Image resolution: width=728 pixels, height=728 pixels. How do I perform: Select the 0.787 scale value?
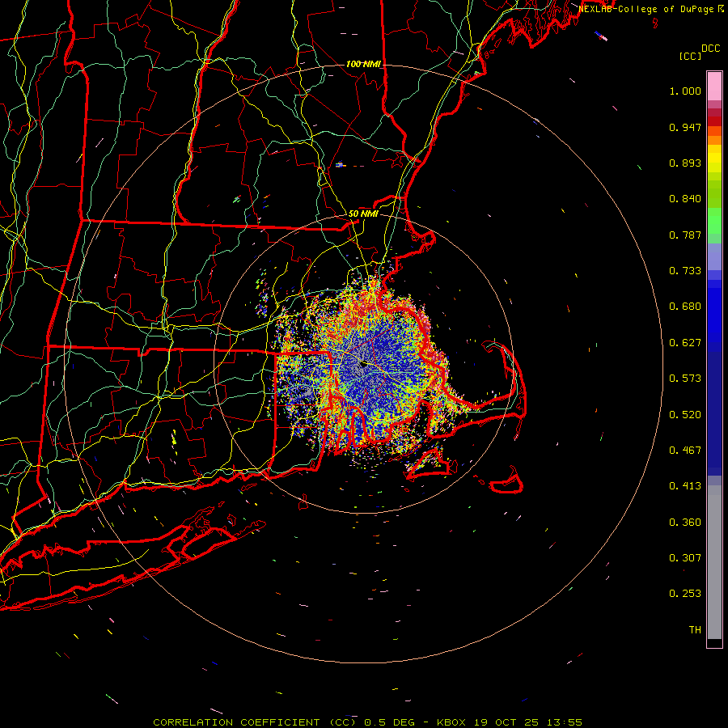click(x=685, y=235)
